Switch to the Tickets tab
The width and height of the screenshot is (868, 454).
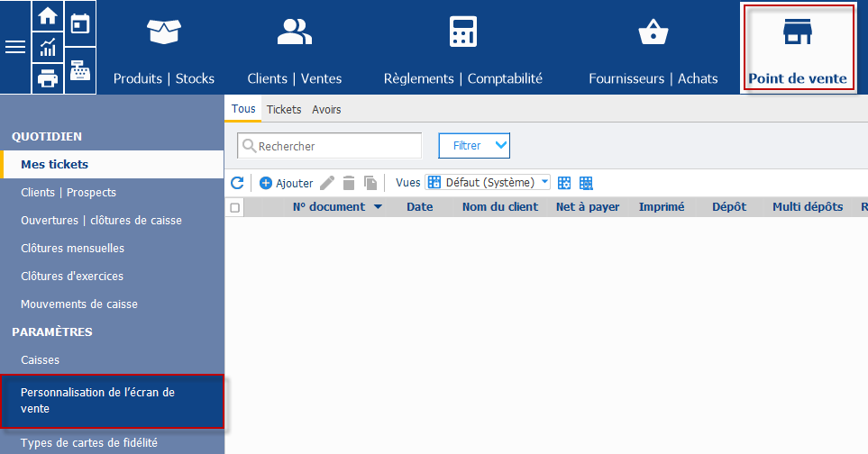284,110
